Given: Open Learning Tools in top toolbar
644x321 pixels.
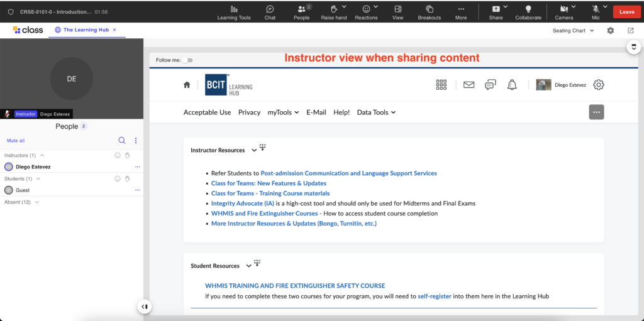Looking at the screenshot, I should 234,9.
